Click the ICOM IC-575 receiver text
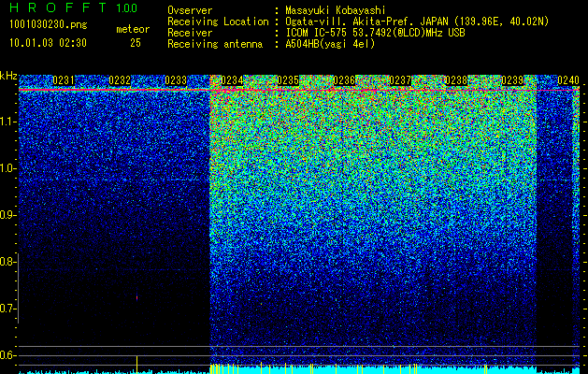 pos(375,33)
